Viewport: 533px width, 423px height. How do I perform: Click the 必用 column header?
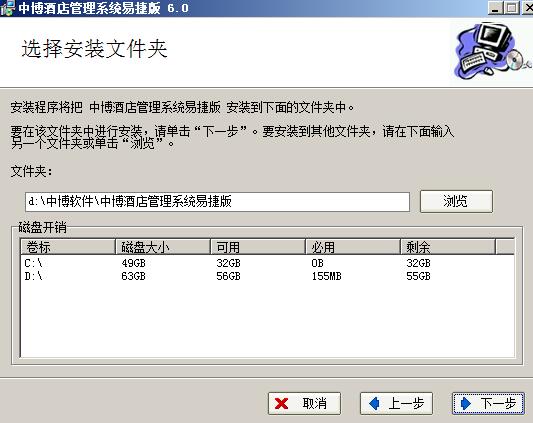pos(352,247)
